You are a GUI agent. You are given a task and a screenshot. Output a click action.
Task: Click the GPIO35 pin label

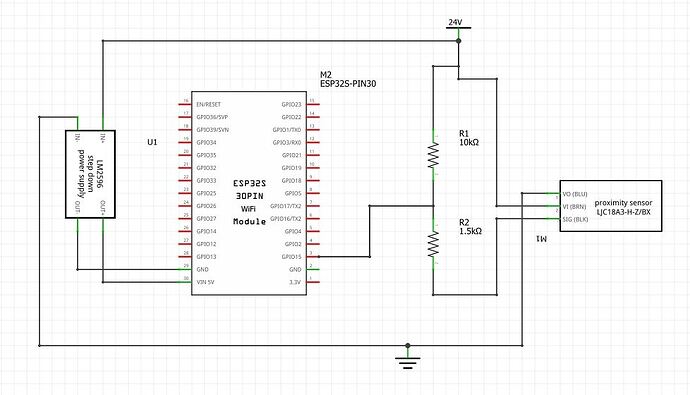click(206, 155)
